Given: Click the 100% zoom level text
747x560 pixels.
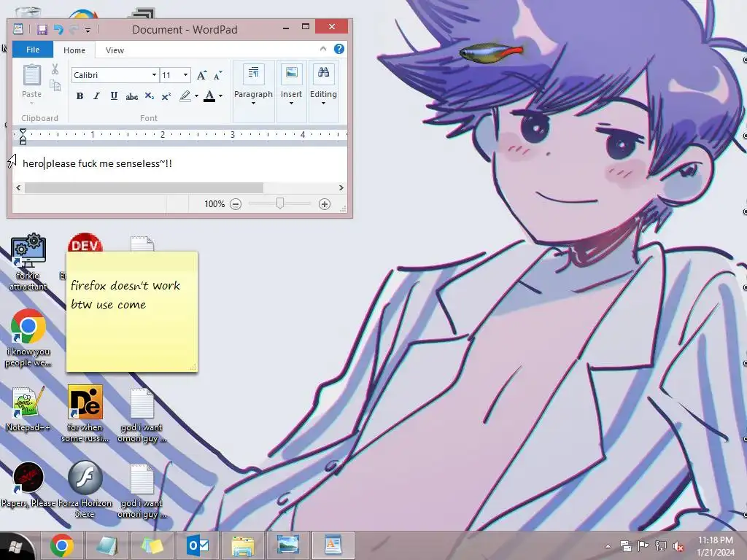Looking at the screenshot, I should [214, 204].
